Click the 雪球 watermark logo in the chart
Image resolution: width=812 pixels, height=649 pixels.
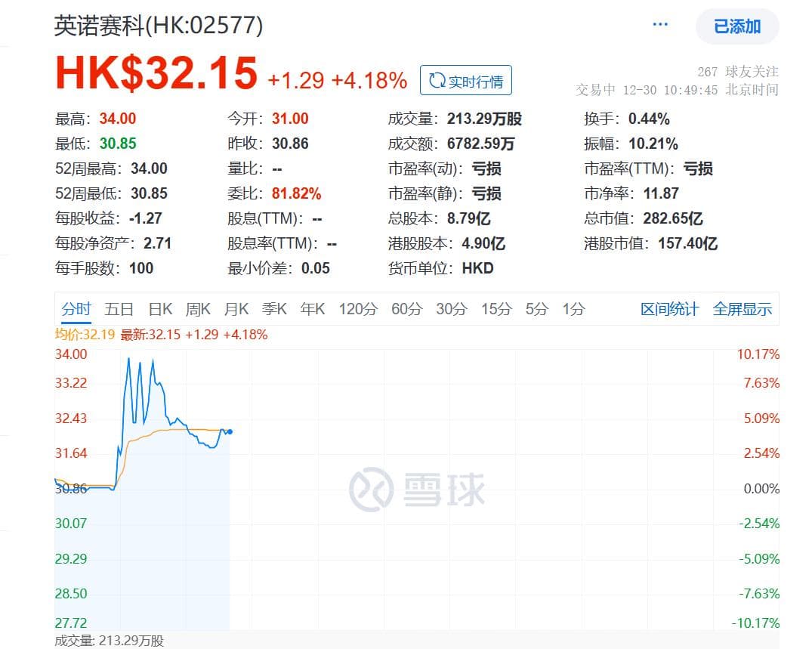point(417,490)
